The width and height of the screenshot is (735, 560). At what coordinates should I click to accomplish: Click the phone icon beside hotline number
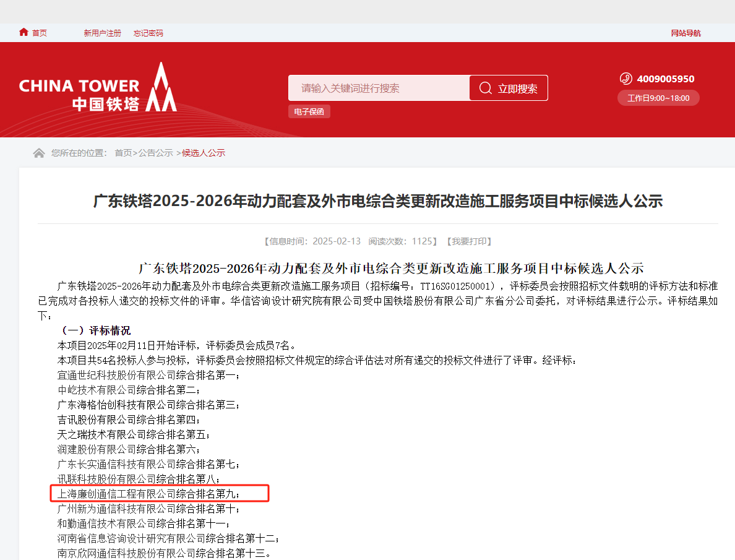click(625, 79)
